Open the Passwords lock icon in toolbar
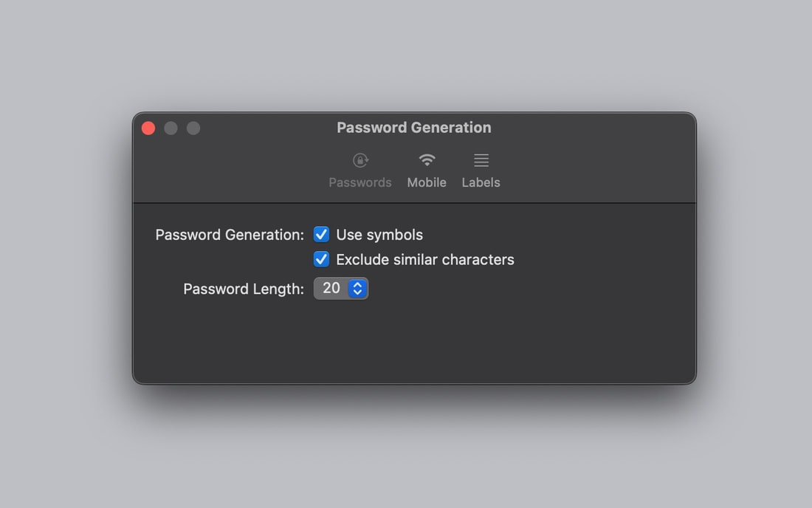Screen dimensions: 812x508 [x=360, y=160]
